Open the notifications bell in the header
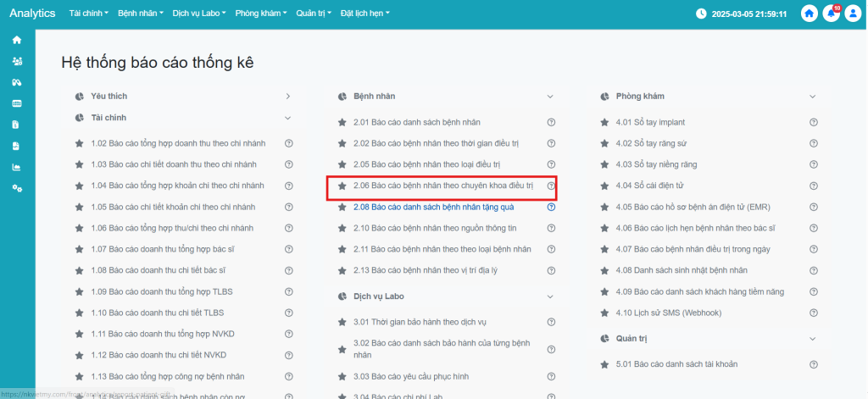Screen dimensions: 868x399 [831, 14]
